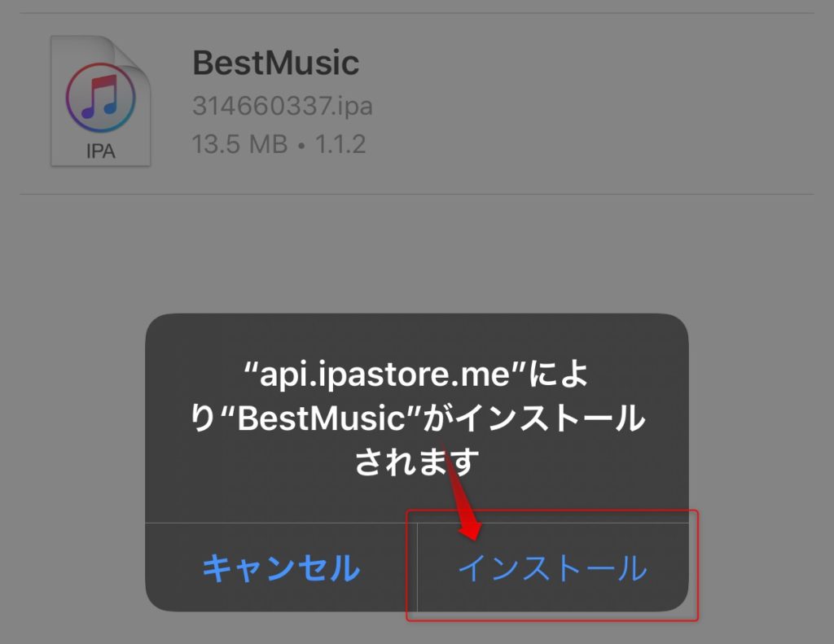
Task: Click the IPA label on file icon
Action: (x=100, y=151)
